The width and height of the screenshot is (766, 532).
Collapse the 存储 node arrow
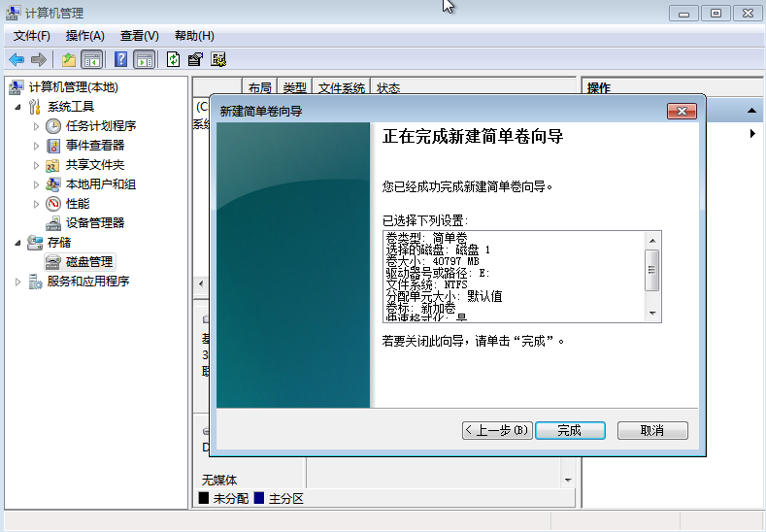pos(18,243)
